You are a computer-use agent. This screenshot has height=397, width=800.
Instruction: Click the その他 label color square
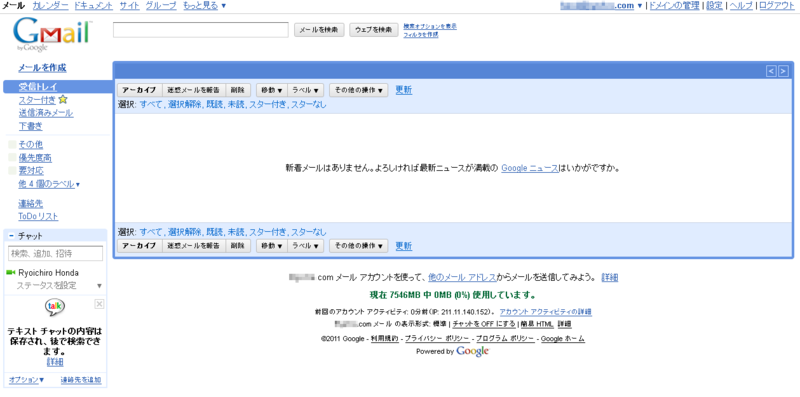[12, 144]
